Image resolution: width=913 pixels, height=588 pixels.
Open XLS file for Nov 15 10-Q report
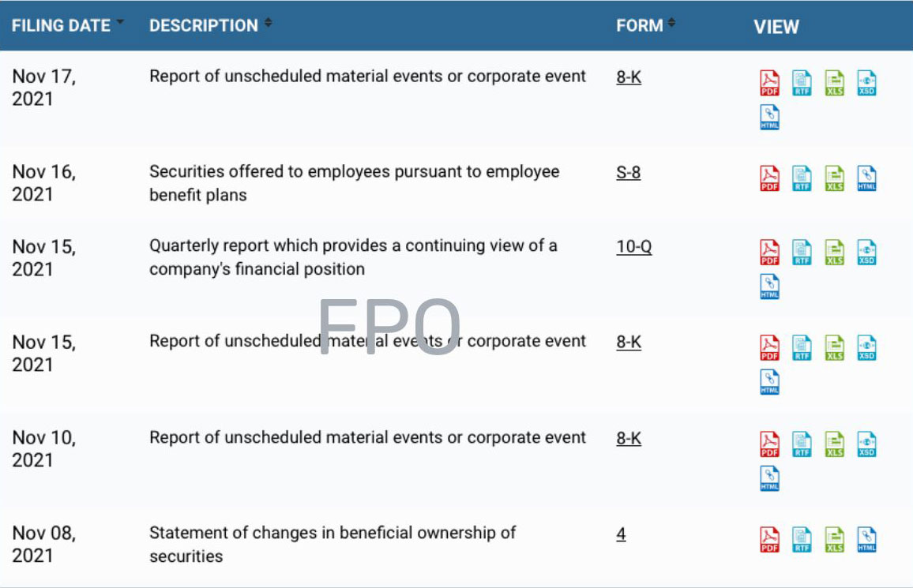point(834,253)
